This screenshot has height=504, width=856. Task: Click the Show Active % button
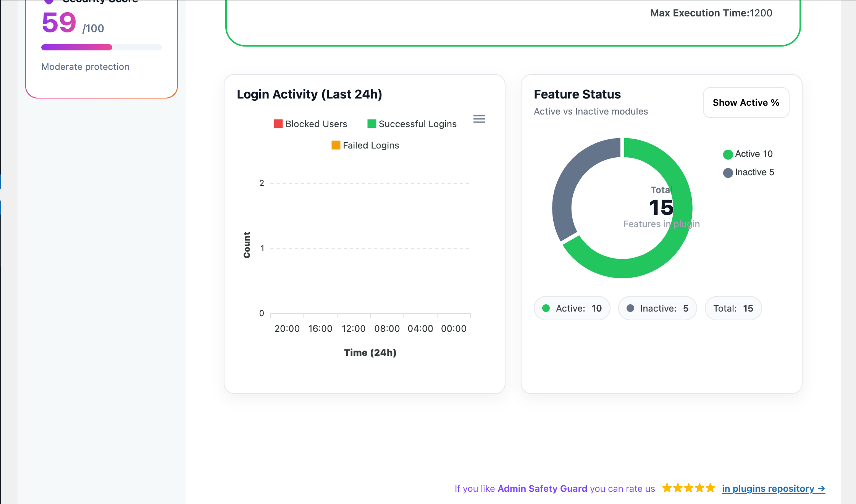746,103
